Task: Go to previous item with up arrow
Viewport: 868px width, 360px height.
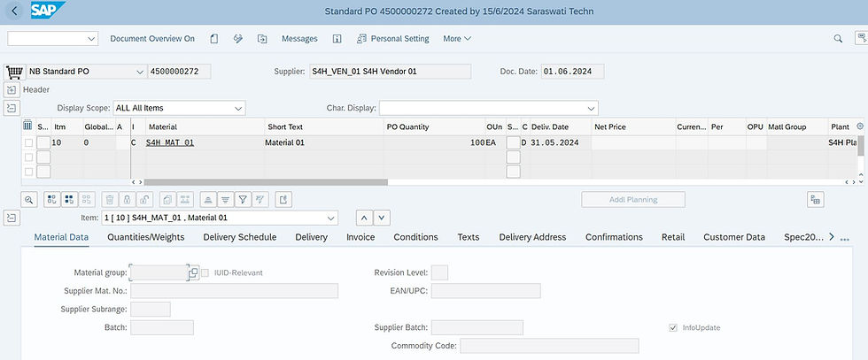Action: tap(364, 218)
